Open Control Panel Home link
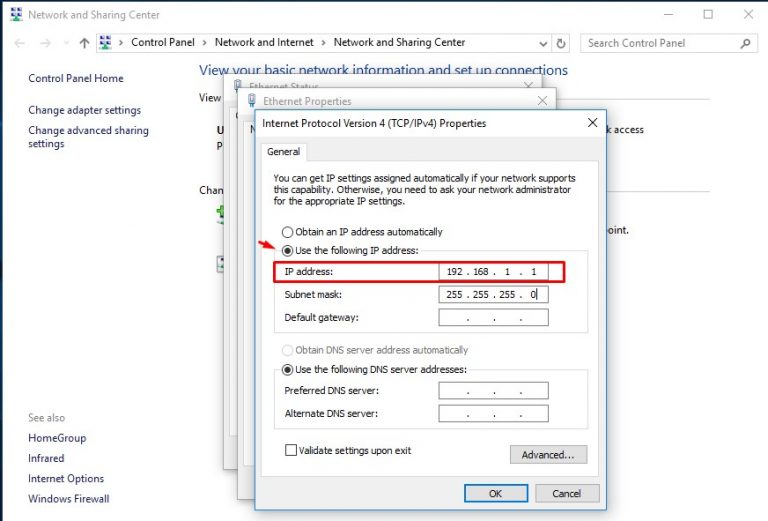The width and height of the screenshot is (768, 521). 76,78
